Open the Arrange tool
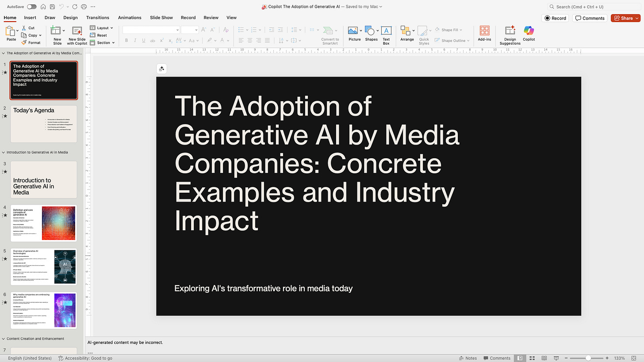644x362 pixels. (407, 34)
